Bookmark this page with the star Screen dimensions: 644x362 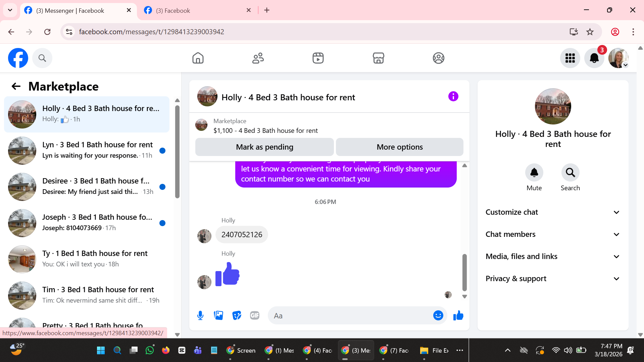point(590,32)
